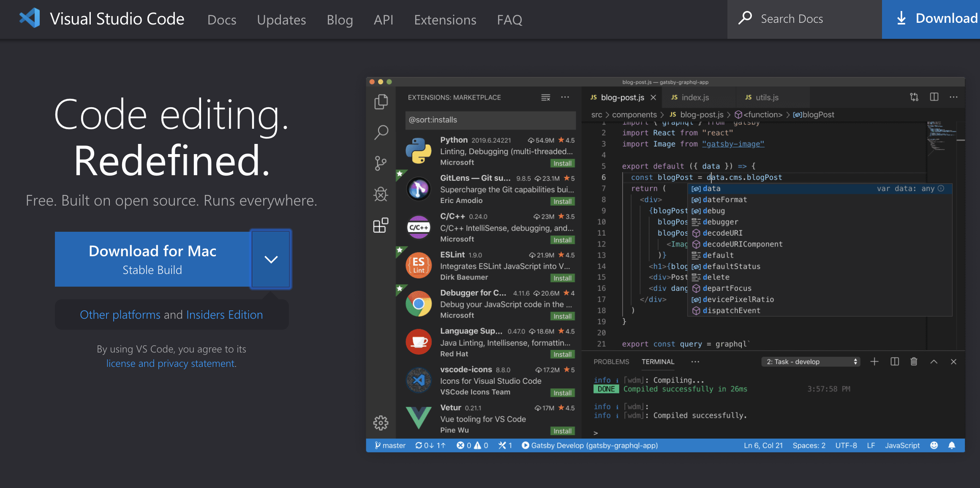Open license and privacy statement link

171,363
